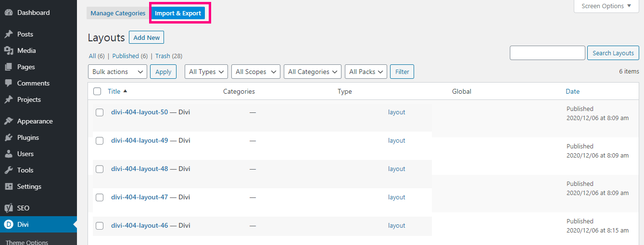Sort by the Title arrow indicator

(125, 91)
